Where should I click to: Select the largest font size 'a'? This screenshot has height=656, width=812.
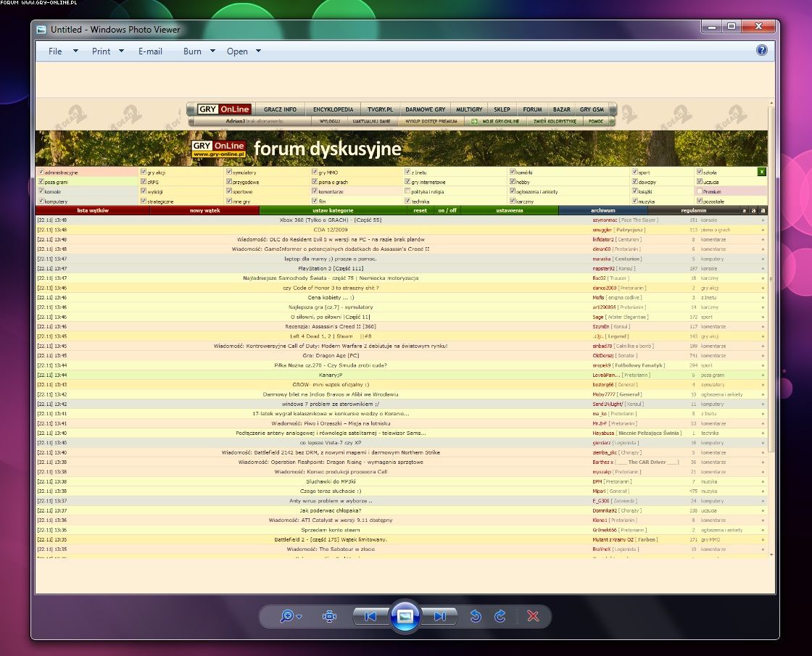click(x=763, y=210)
